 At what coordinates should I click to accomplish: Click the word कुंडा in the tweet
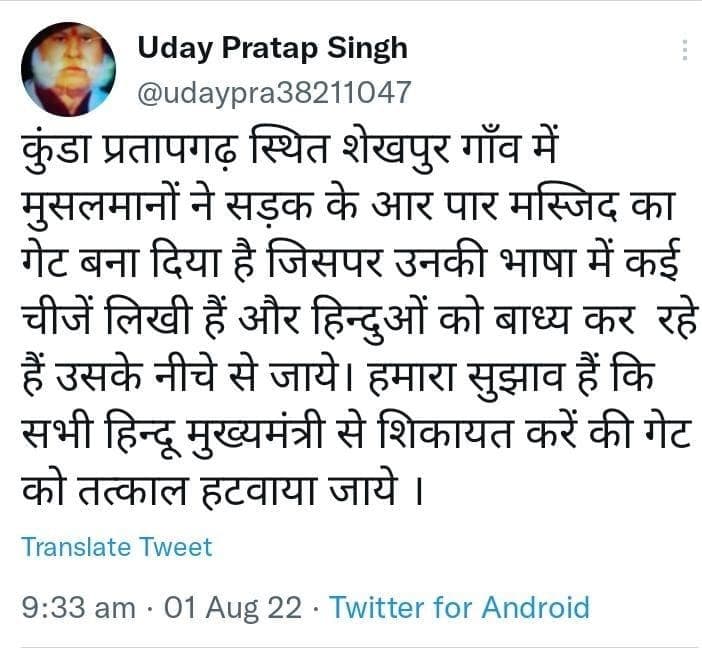click(59, 155)
